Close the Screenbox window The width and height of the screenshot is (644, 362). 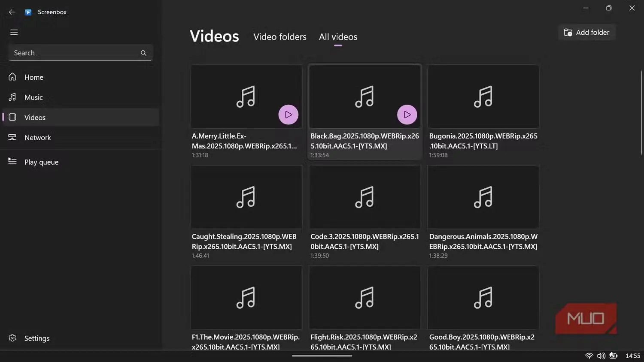pos(632,8)
